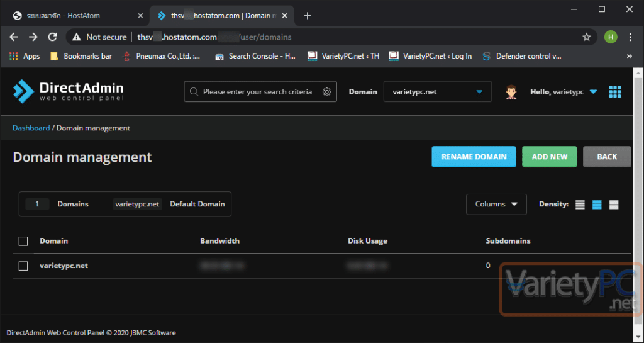Close the Domain management tab
Image resolution: width=644 pixels, height=343 pixels.
(x=285, y=16)
